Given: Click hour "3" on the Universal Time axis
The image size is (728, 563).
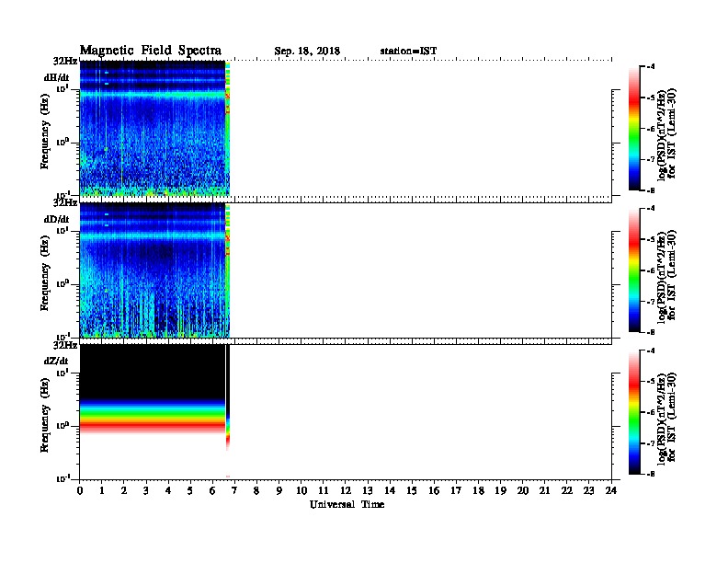Looking at the screenshot, I should [x=146, y=490].
